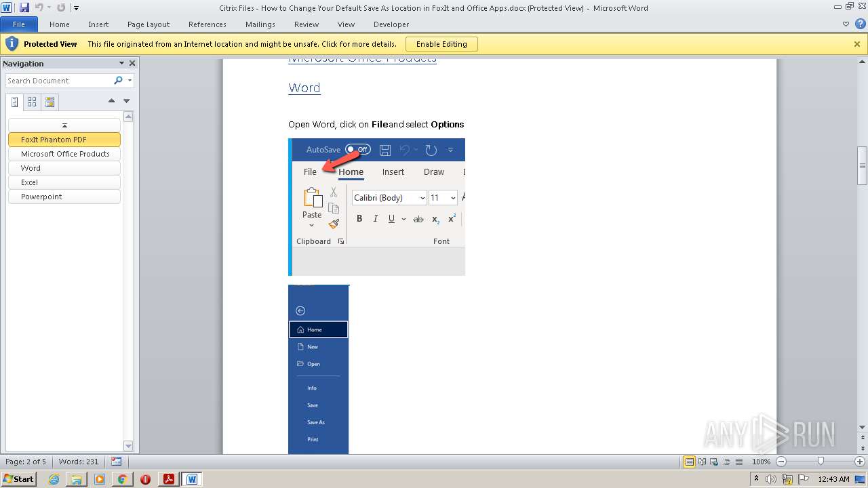Expand the ribbon with the caret icon
Viewport: 868px width, 488px height.
pos(846,24)
